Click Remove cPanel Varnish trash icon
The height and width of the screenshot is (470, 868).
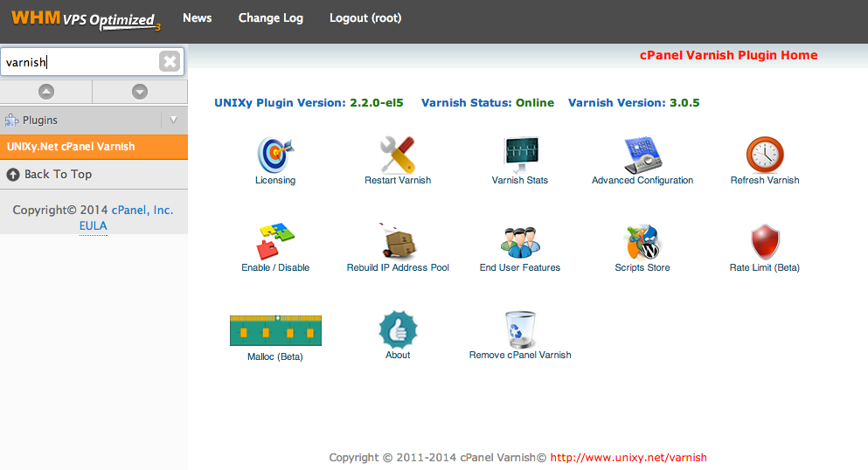[520, 329]
